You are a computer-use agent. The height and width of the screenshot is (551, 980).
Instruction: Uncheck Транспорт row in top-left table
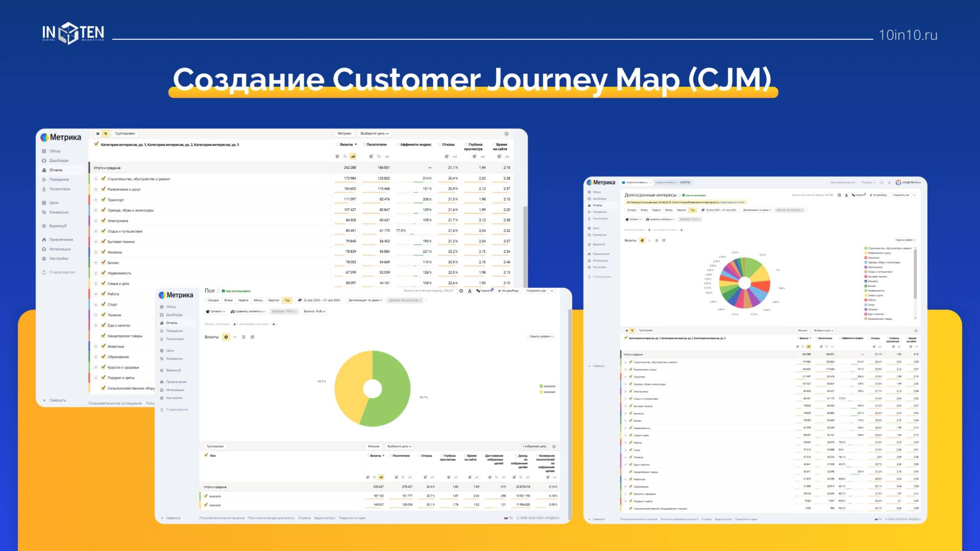103,199
